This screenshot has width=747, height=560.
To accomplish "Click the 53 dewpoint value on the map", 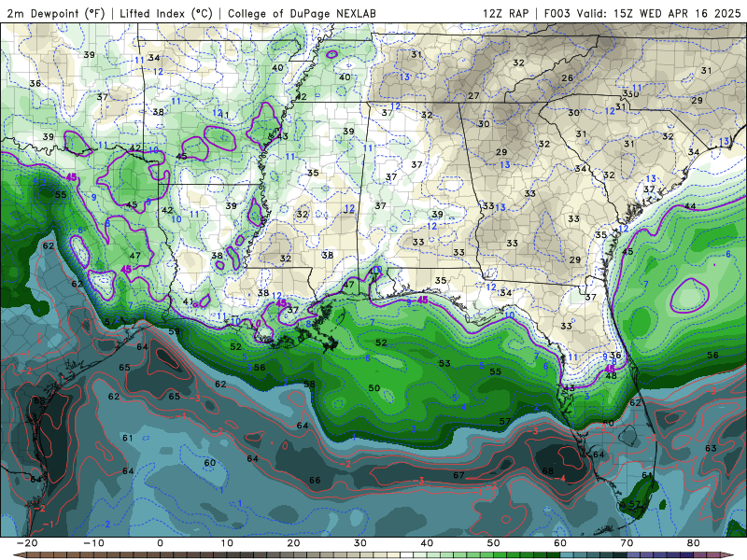I will (x=444, y=363).
